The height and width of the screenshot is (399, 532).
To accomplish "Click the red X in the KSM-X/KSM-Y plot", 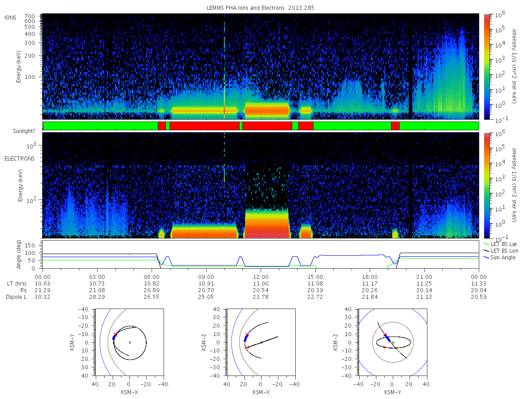I will [116, 334].
